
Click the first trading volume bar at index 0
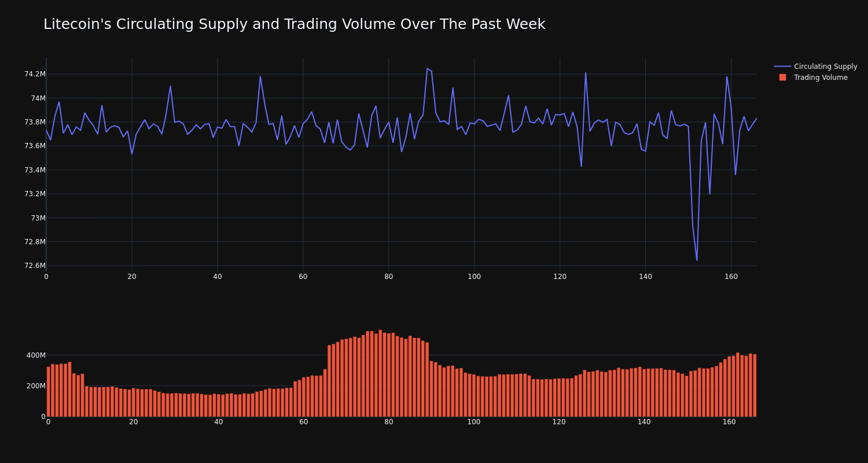click(x=48, y=392)
